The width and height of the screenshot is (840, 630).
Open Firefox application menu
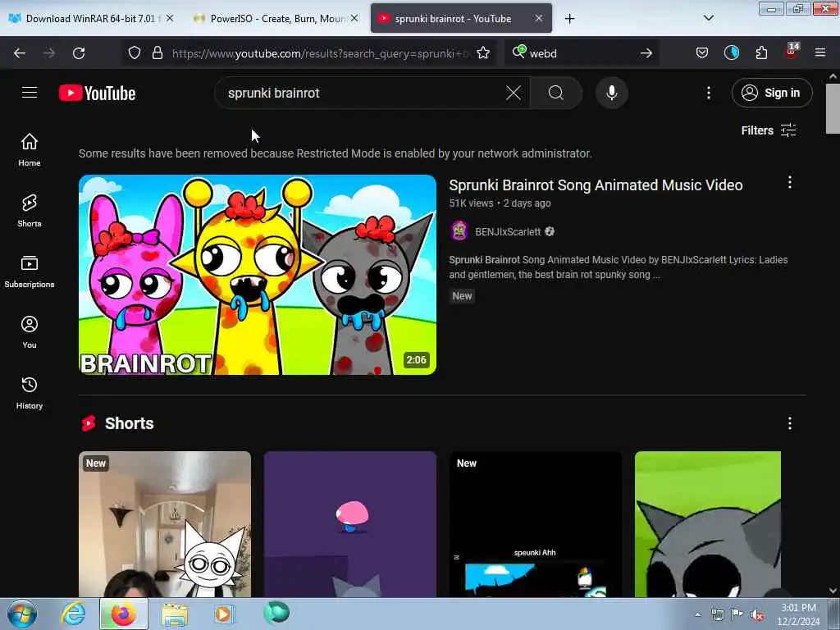click(x=820, y=52)
